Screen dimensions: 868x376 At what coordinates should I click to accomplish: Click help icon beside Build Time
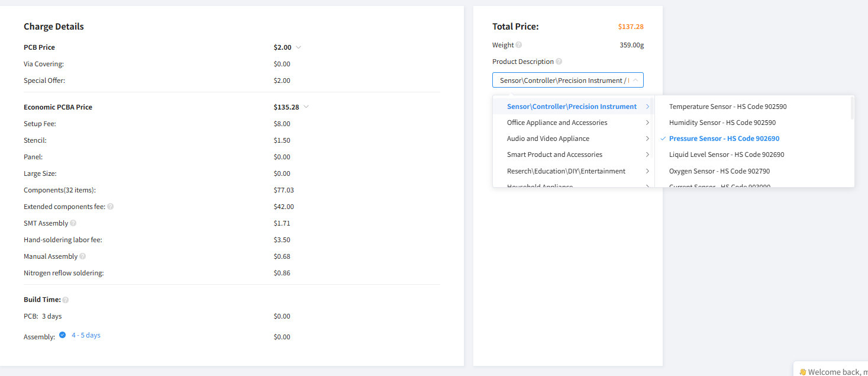pyautogui.click(x=66, y=300)
